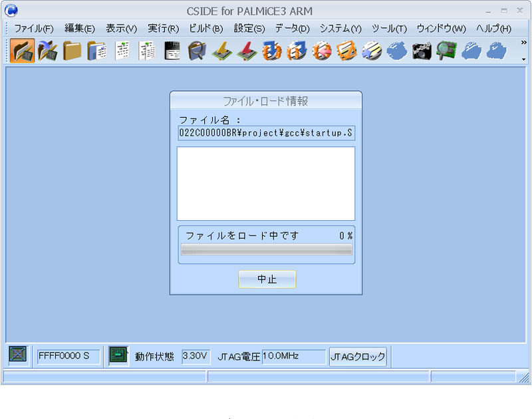532x419 pixels.
Task: Click the ファイルをロード中です status text
Action: [242, 235]
